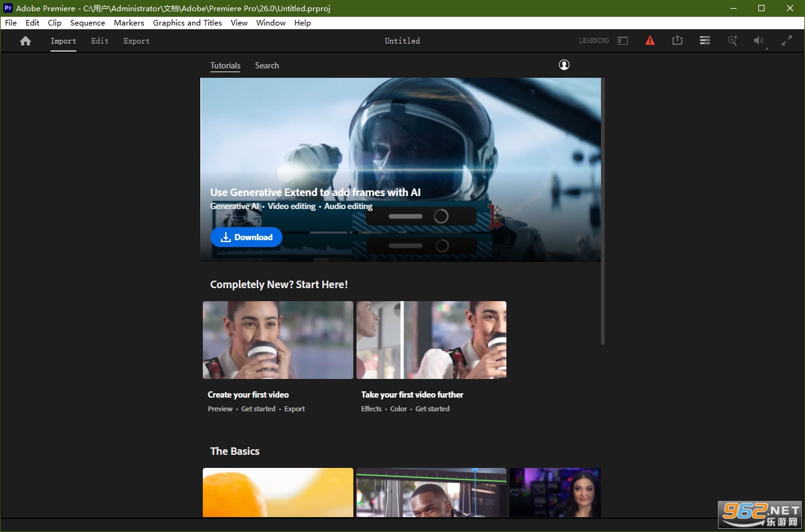Image resolution: width=805 pixels, height=532 pixels.
Task: Open the audio speaker icon in header
Action: 759,40
